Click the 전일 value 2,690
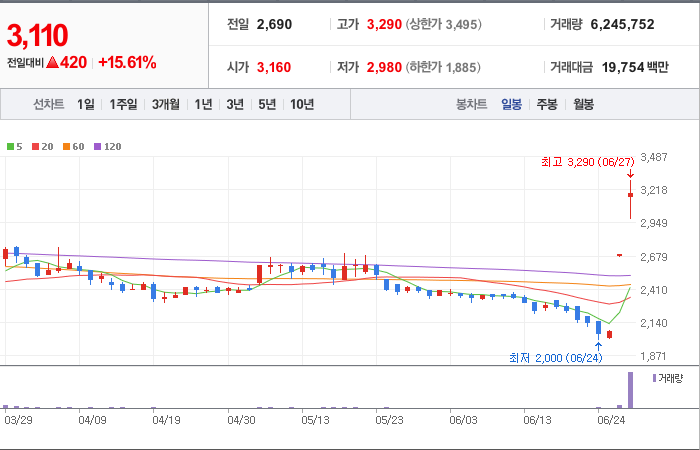Screen dimensions: 700x450 [x=274, y=24]
